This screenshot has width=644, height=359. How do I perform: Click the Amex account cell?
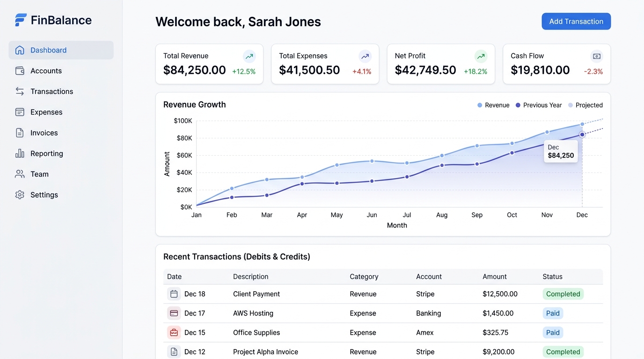(x=425, y=332)
